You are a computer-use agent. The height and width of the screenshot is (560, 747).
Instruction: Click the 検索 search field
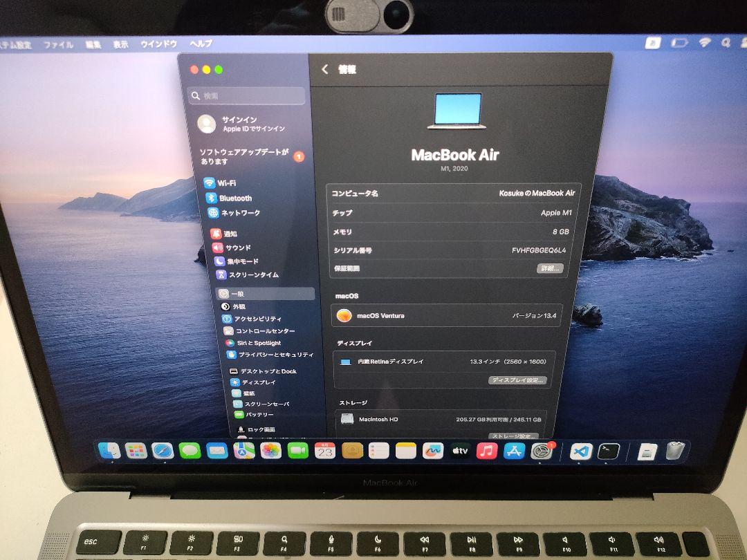(x=246, y=95)
